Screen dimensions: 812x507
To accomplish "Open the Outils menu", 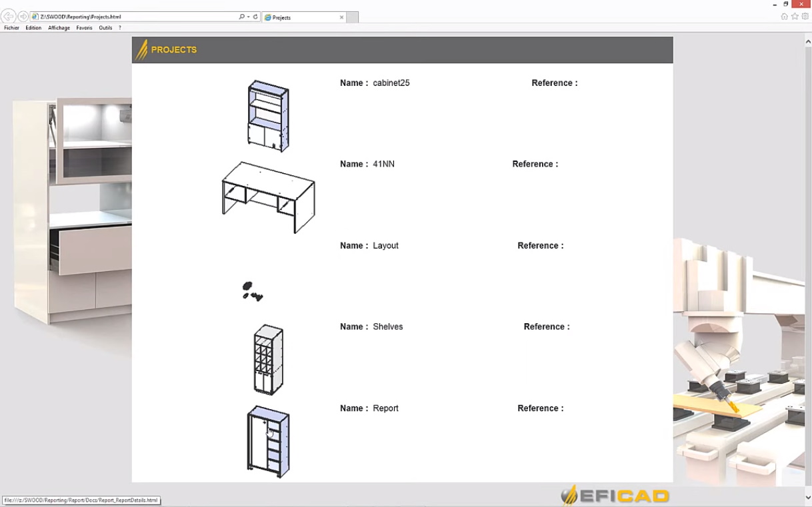I will (x=105, y=28).
